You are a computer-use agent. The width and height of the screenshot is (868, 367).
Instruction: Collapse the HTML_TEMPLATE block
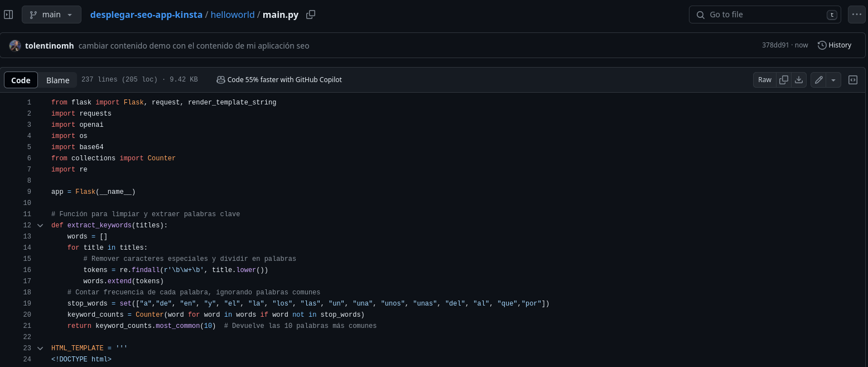[40, 348]
